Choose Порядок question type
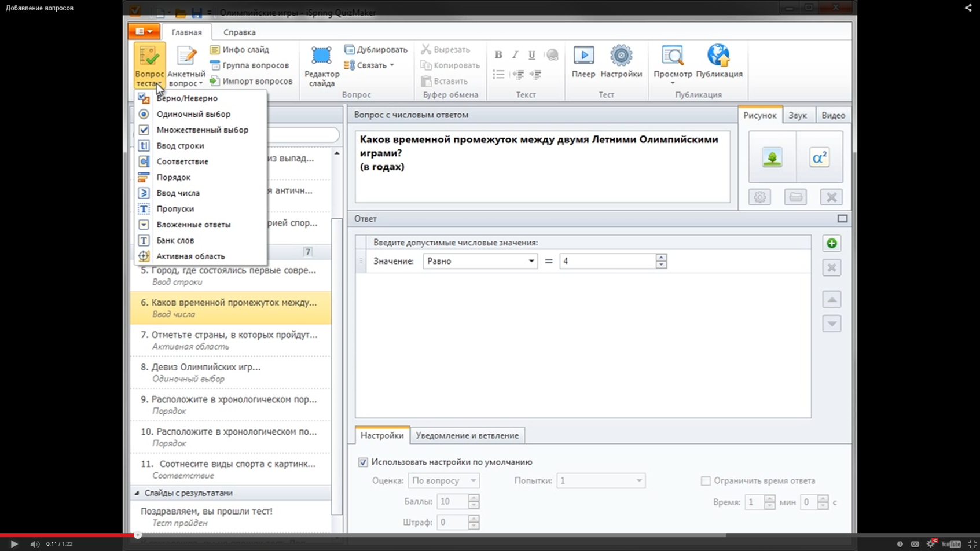Screen dimensions: 980x551 tap(200, 177)
